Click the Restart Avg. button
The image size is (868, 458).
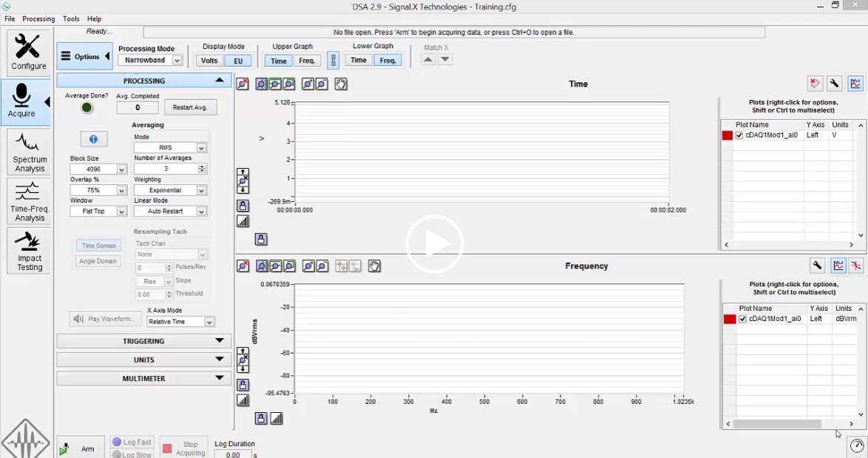(190, 107)
